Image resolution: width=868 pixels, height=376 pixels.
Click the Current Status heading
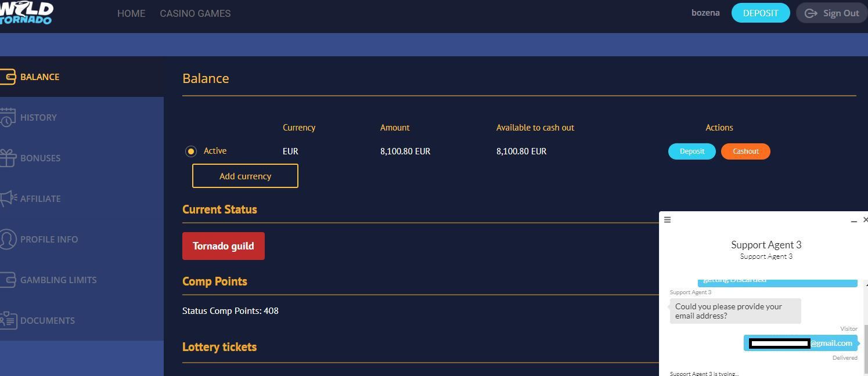pyautogui.click(x=219, y=209)
